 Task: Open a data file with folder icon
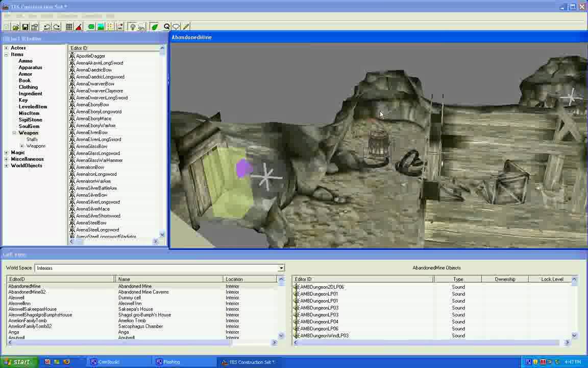coord(16,27)
